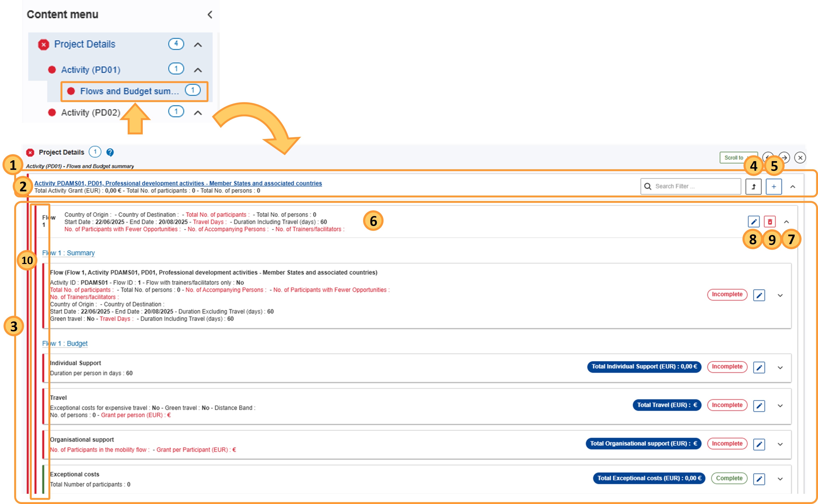Go to the next section arrow
Image resolution: width=818 pixels, height=504 pixels.
click(784, 158)
